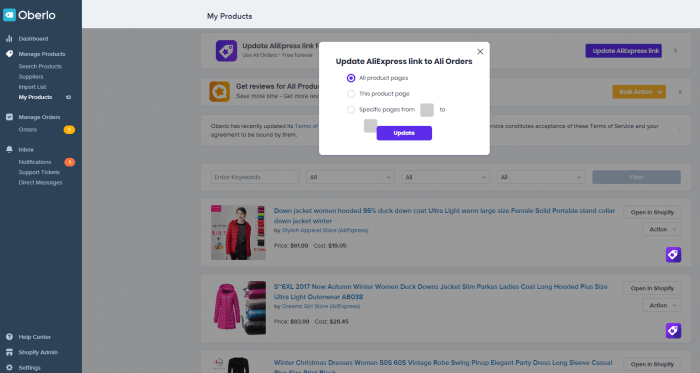Click the starting page number box

427,110
